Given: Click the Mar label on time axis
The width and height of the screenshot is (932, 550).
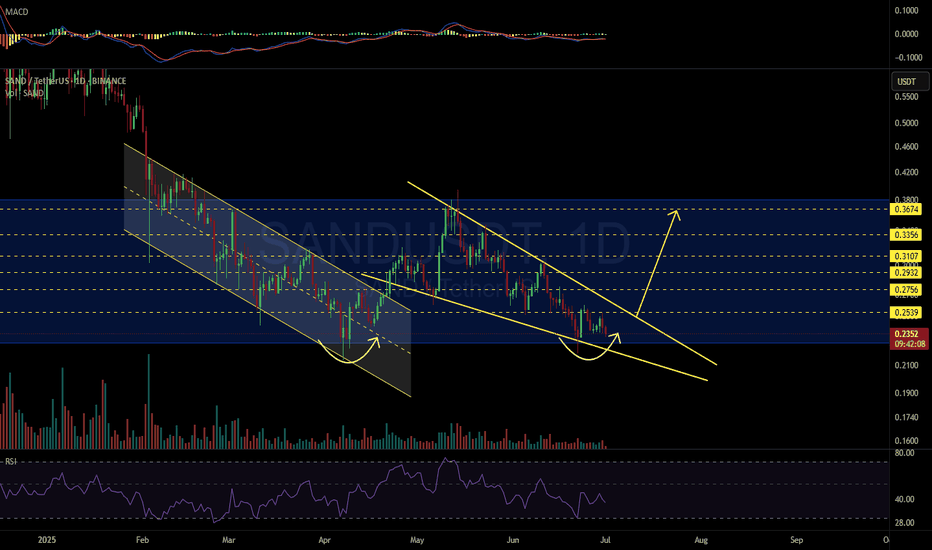Looking at the screenshot, I should (229, 540).
